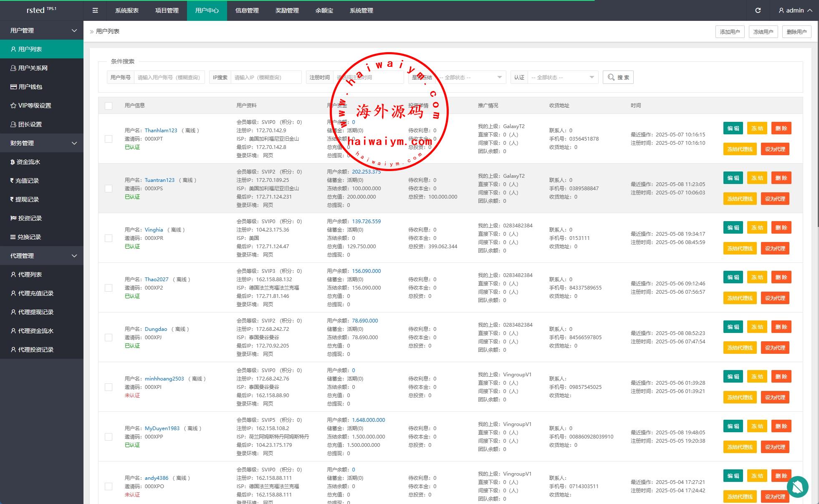The image size is (819, 504).
Task: Check the row checkbox for Thao2027
Action: pos(109,288)
